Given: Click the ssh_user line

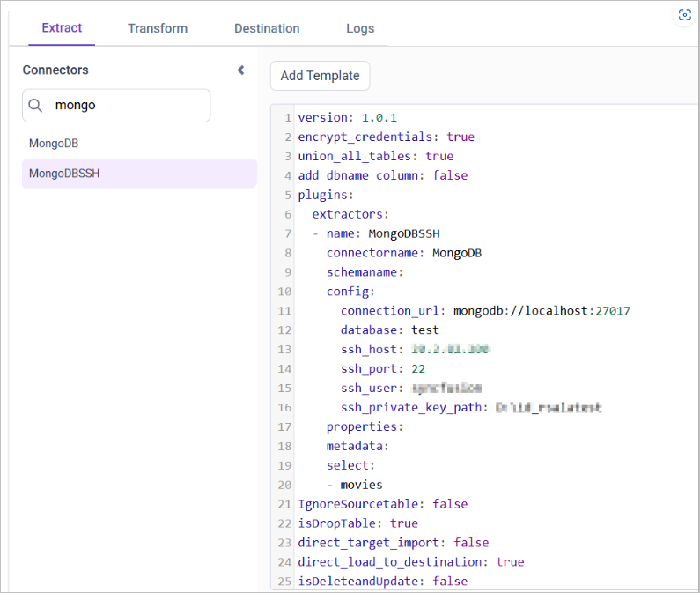Looking at the screenshot, I should [411, 388].
